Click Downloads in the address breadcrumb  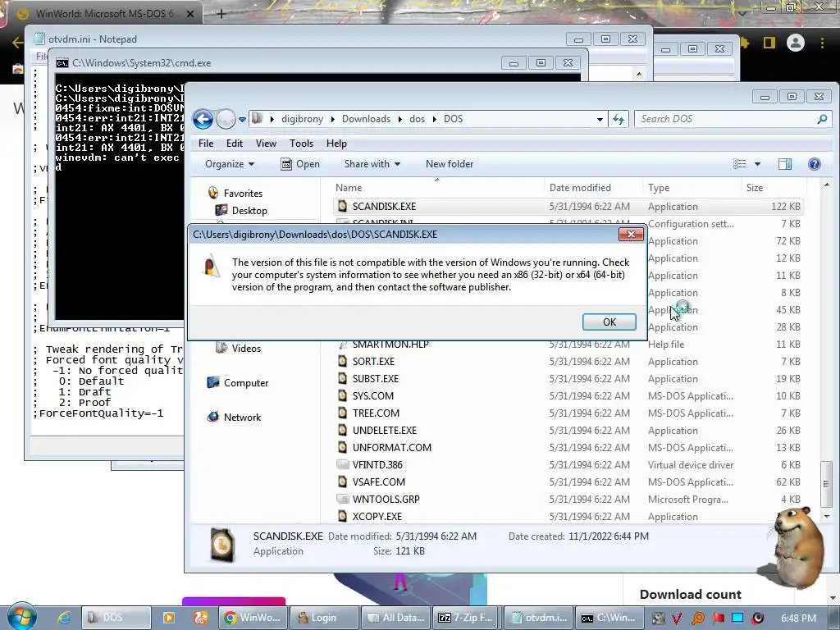366,119
